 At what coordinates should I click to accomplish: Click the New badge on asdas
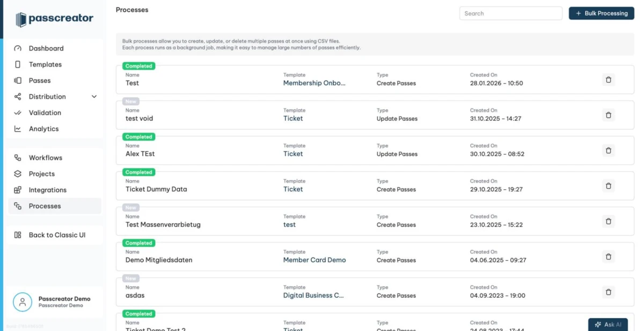point(131,278)
